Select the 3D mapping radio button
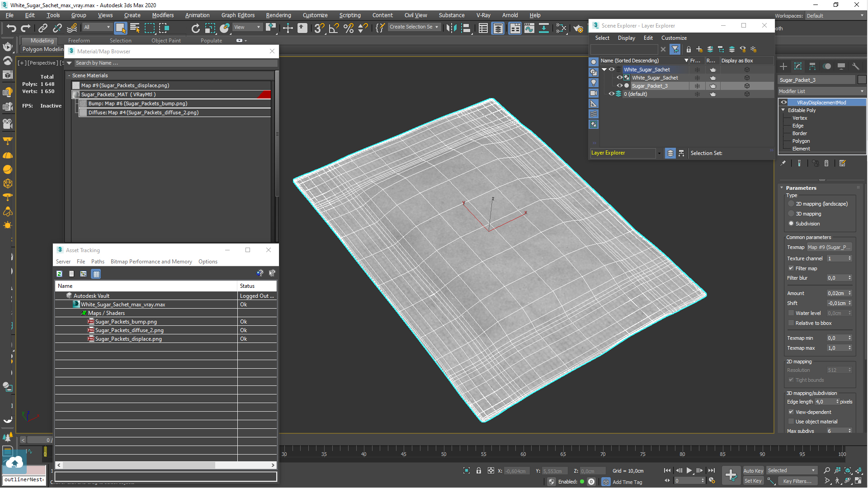This screenshot has width=868, height=488. 791,214
